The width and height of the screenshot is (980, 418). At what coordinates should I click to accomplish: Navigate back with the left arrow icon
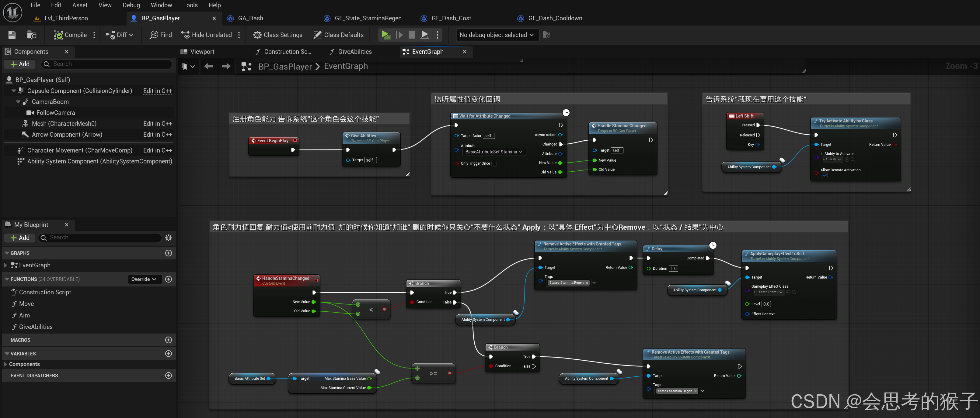click(x=208, y=67)
